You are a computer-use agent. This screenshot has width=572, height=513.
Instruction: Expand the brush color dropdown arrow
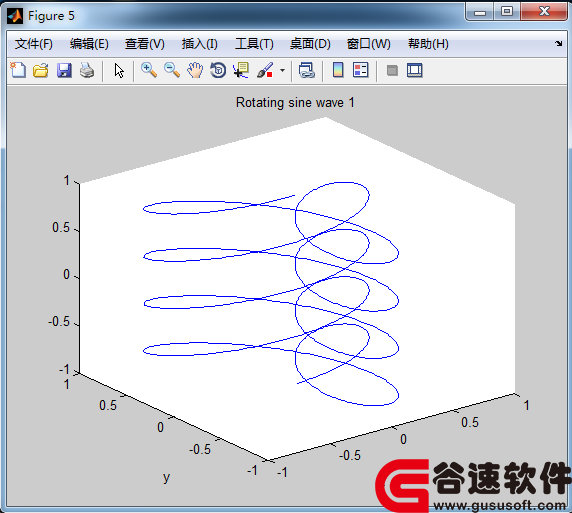(x=282, y=70)
